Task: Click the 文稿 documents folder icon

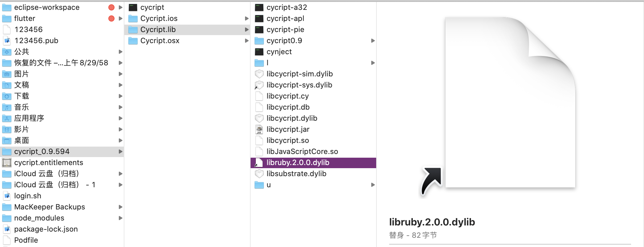Action: (7, 85)
